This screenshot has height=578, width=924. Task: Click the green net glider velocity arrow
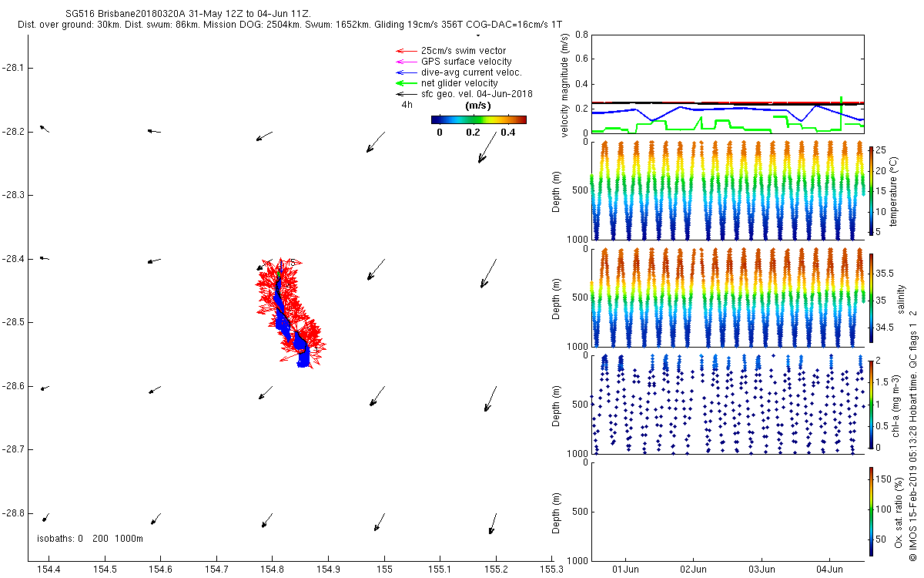coord(405,83)
